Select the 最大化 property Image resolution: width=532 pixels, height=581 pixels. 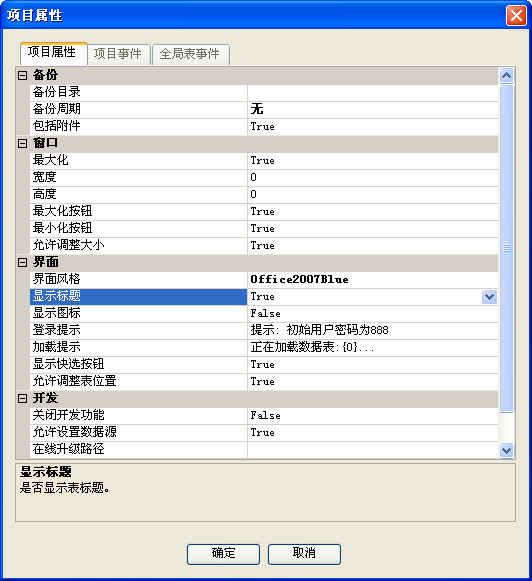[139, 160]
